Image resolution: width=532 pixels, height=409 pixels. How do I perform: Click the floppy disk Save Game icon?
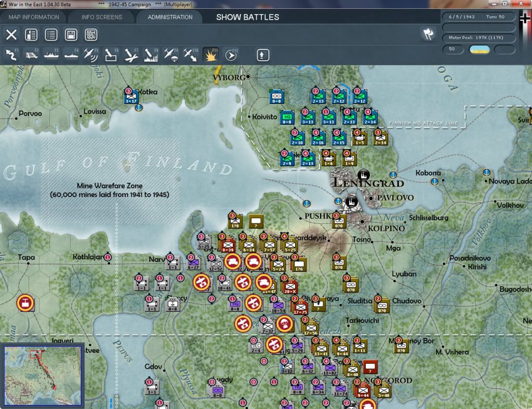click(71, 35)
